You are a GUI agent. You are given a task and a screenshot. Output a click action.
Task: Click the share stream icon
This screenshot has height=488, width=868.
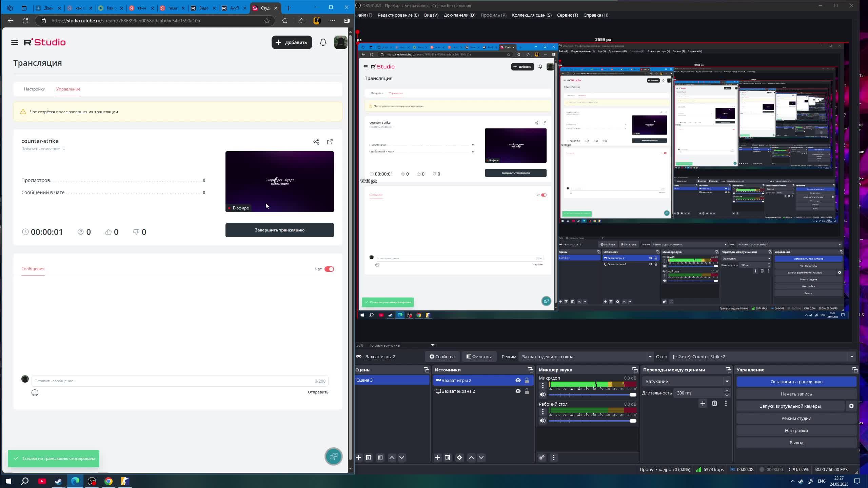click(316, 142)
